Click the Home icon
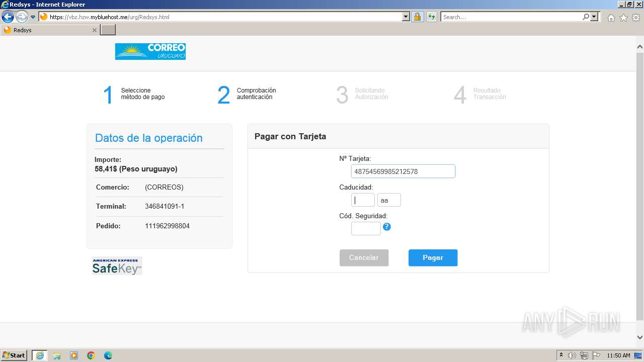The width and height of the screenshot is (644, 362). (611, 18)
